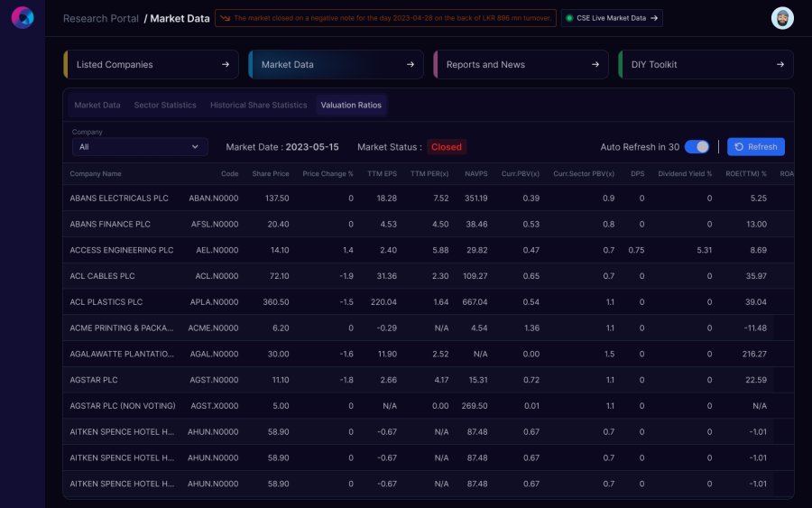The image size is (812, 508).
Task: Click the APLA.N0000 code cell
Action: [x=214, y=302]
